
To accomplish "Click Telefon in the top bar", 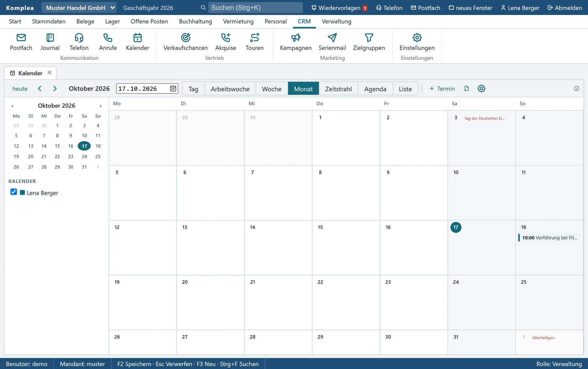I will 389,8.
